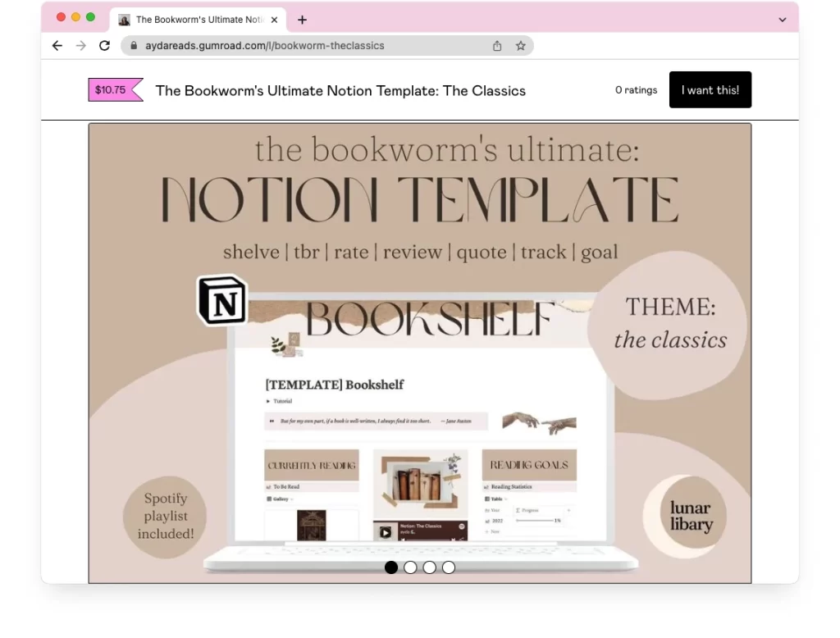Go forward to the next page
The height and width of the screenshot is (638, 840).
coord(81,46)
